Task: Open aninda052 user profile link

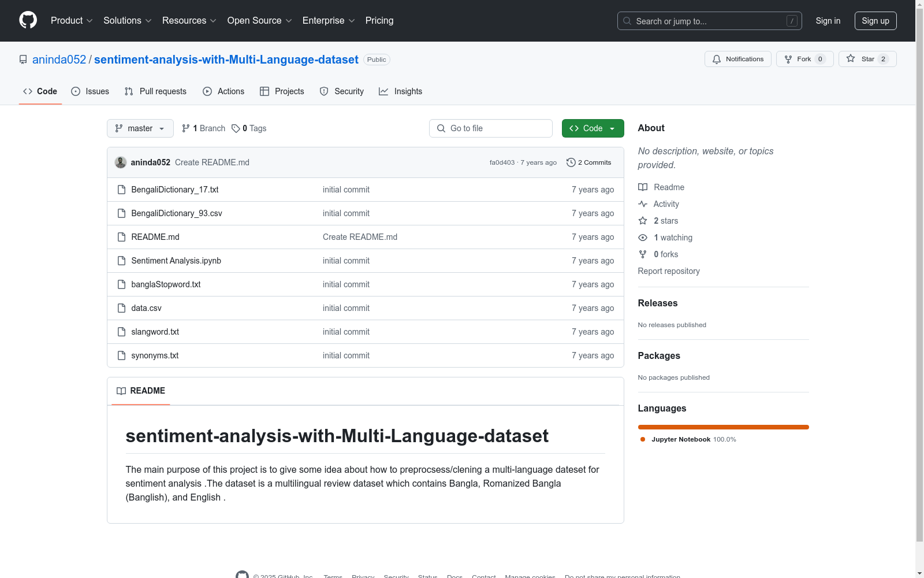Action: pyautogui.click(x=59, y=60)
